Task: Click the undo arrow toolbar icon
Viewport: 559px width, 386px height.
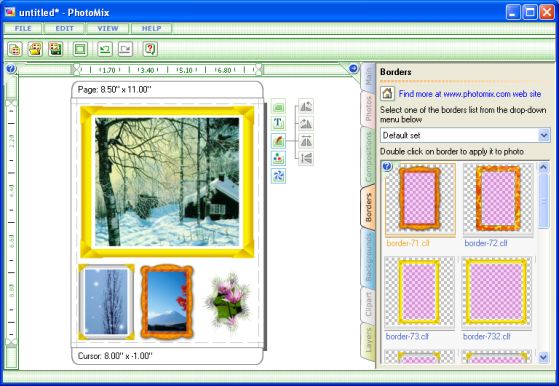Action: click(105, 49)
